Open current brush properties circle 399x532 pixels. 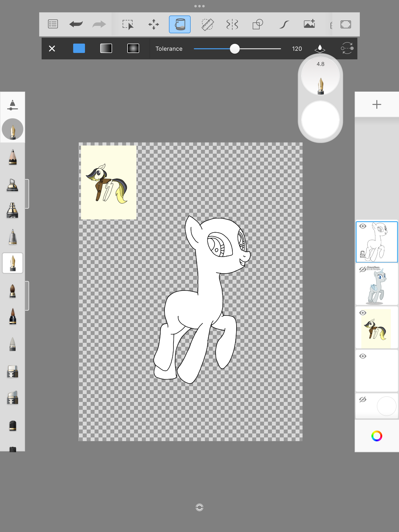13,129
